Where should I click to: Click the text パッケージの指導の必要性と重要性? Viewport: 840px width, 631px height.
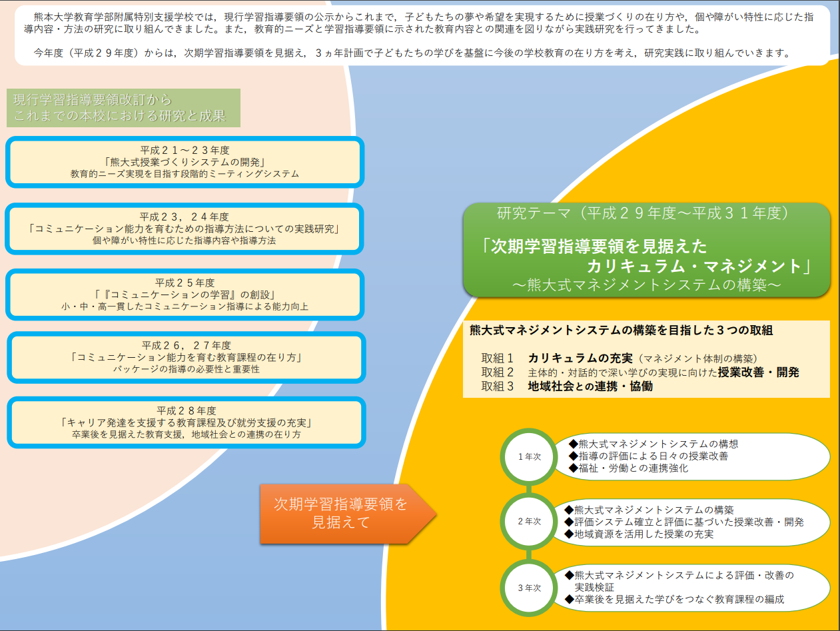187,369
